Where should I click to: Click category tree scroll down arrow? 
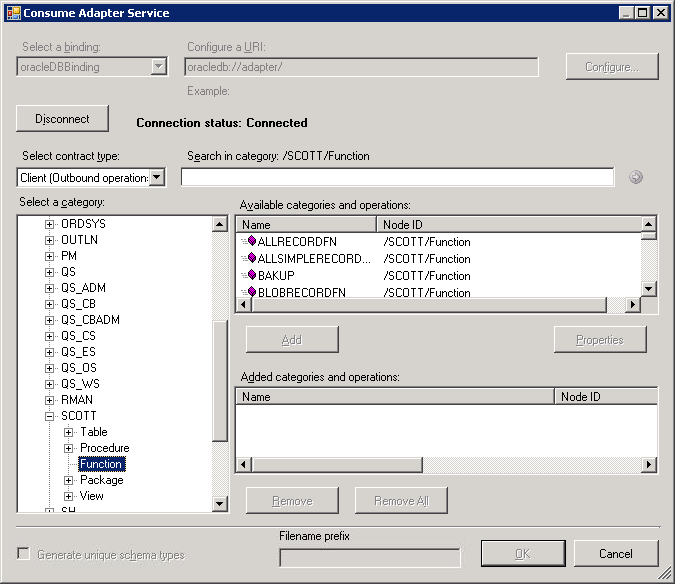coord(220,504)
